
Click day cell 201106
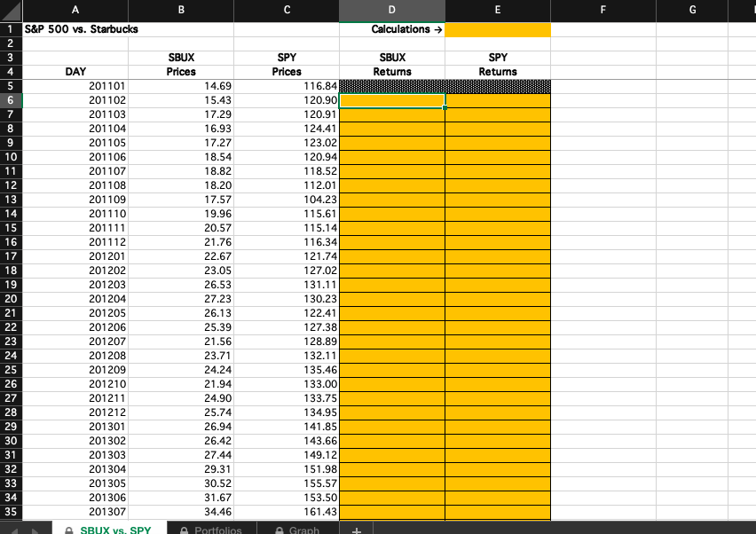click(x=75, y=157)
